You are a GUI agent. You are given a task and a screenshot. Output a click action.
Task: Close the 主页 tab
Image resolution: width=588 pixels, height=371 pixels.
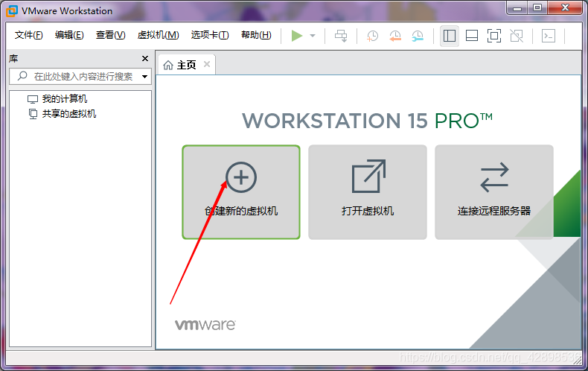coord(207,64)
